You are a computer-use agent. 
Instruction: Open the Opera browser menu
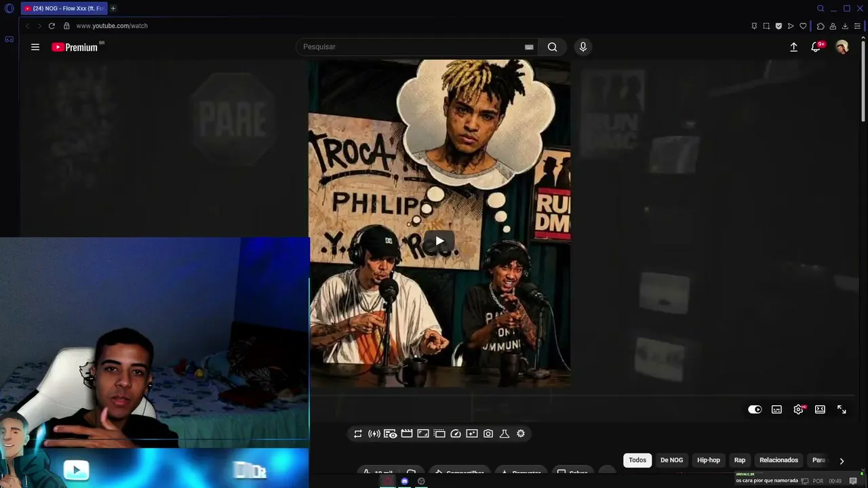(x=9, y=9)
